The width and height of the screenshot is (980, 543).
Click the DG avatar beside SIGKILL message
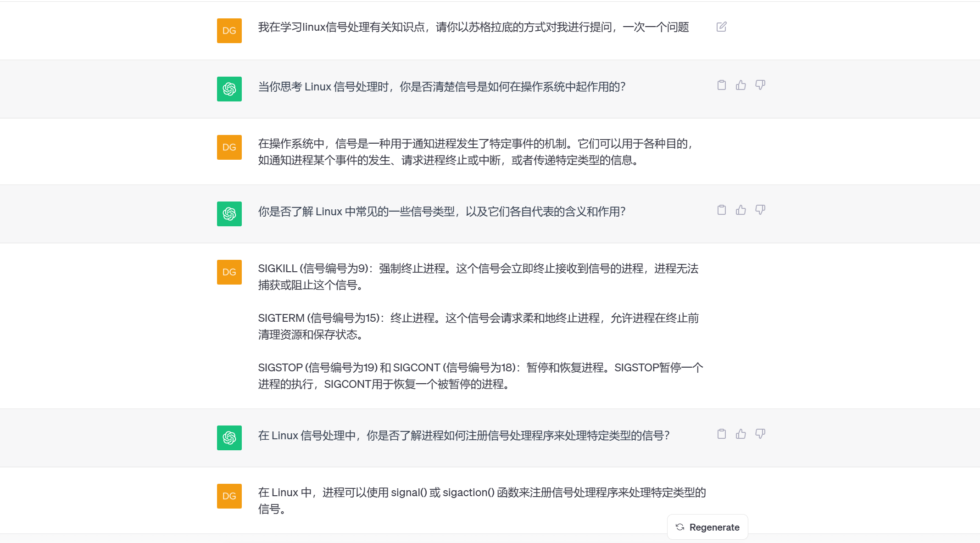[x=229, y=272]
